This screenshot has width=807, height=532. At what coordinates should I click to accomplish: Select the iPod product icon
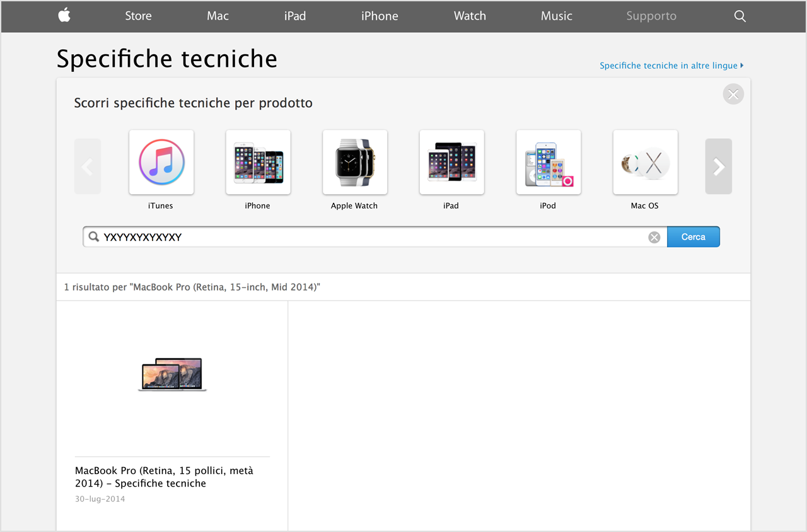tap(549, 162)
